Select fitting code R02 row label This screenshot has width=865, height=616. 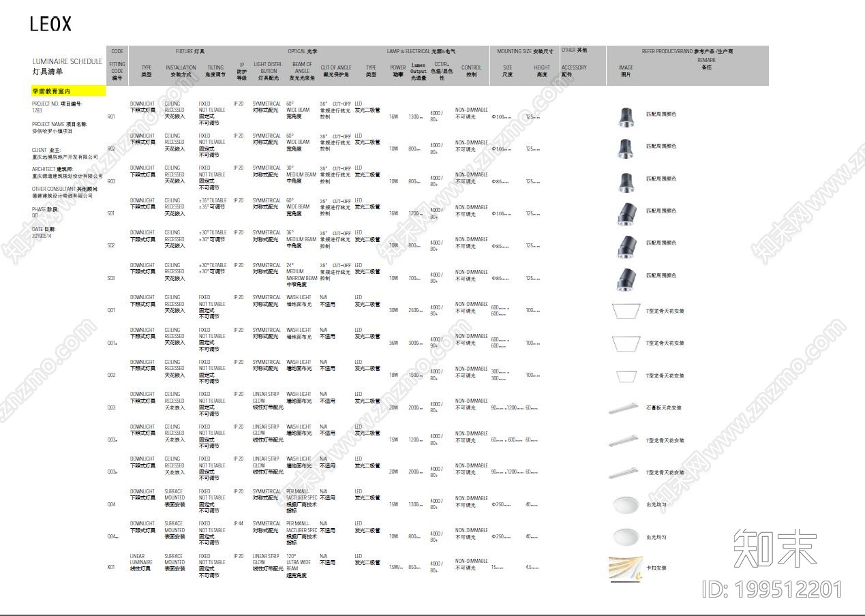click(x=111, y=149)
